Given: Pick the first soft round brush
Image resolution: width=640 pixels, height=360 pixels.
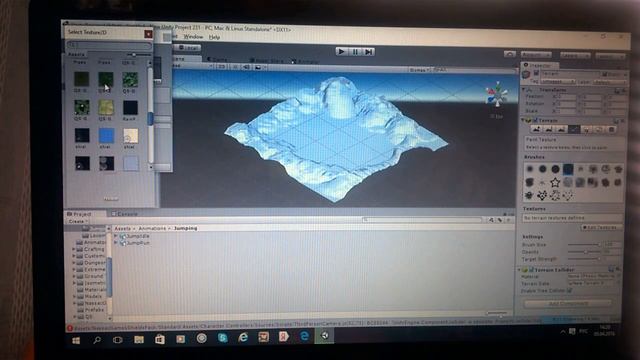Looking at the screenshot, I should coord(530,169).
